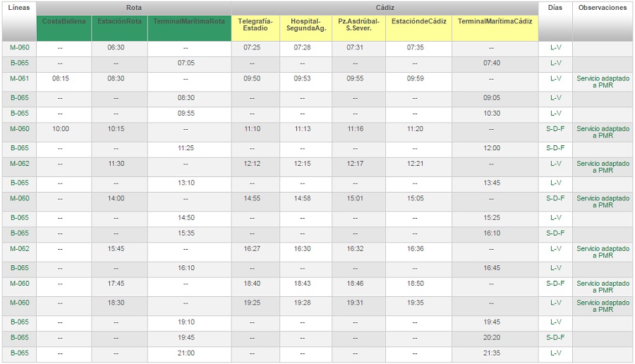
Task: Click the EstaciónRota stop header
Action: [x=119, y=22]
